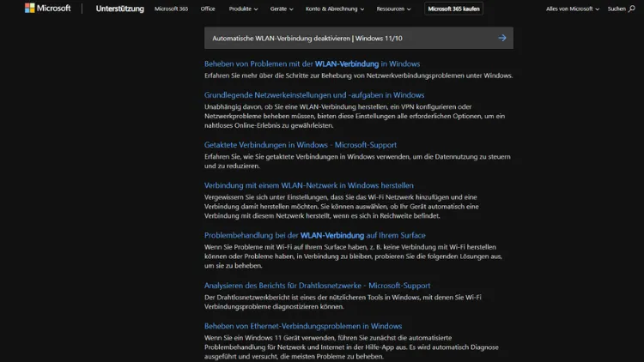Image resolution: width=644 pixels, height=362 pixels.
Task: Expand the Geräte dropdown
Action: pyautogui.click(x=282, y=9)
